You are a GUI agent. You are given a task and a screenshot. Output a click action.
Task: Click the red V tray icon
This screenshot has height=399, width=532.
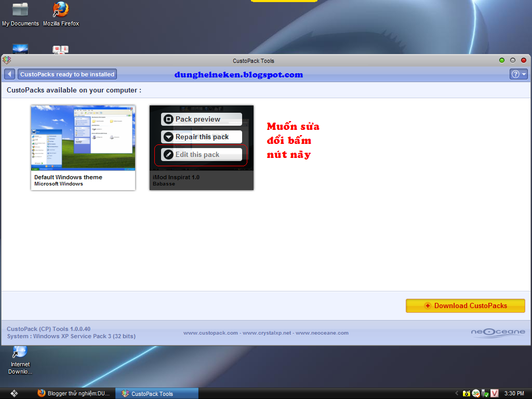coord(495,393)
